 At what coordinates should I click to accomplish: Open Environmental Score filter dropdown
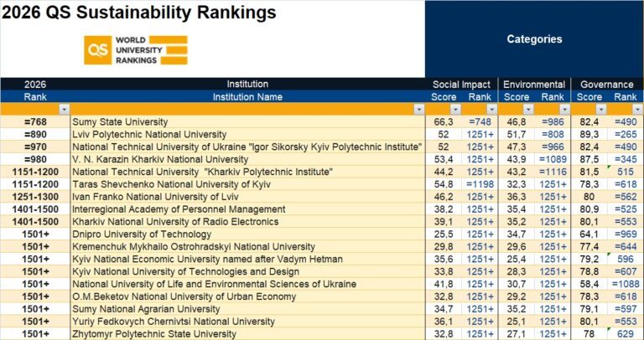[x=527, y=110]
